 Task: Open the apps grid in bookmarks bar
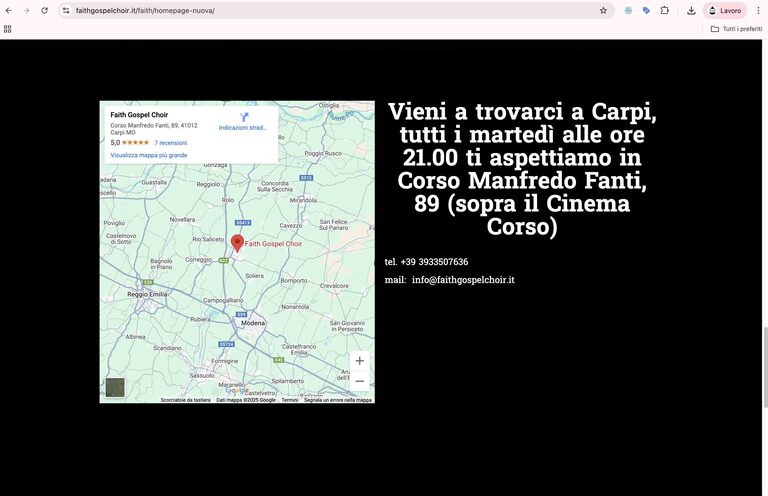point(8,29)
